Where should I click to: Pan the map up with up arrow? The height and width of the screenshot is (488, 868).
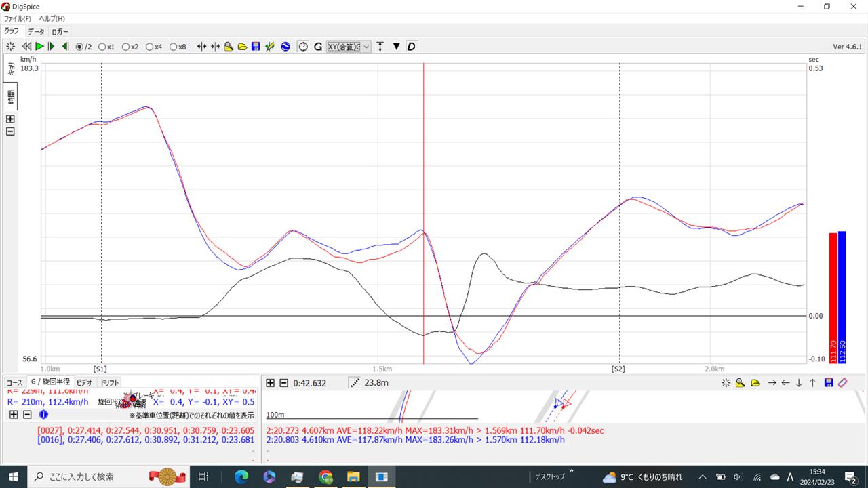pyautogui.click(x=812, y=383)
